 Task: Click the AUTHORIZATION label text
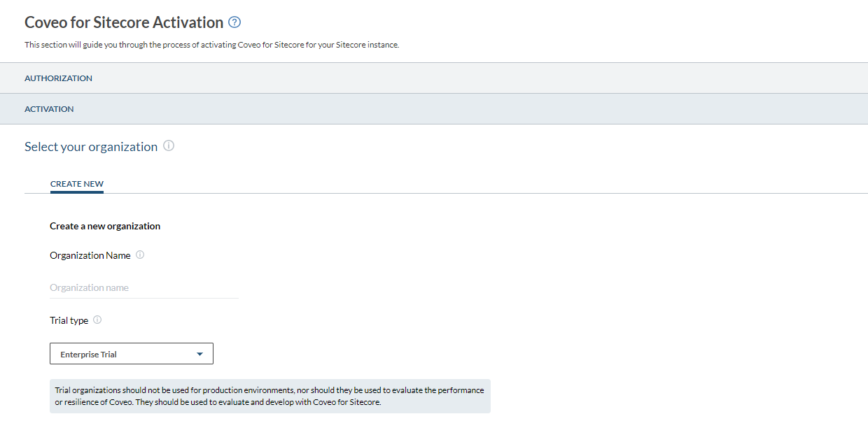(x=58, y=78)
